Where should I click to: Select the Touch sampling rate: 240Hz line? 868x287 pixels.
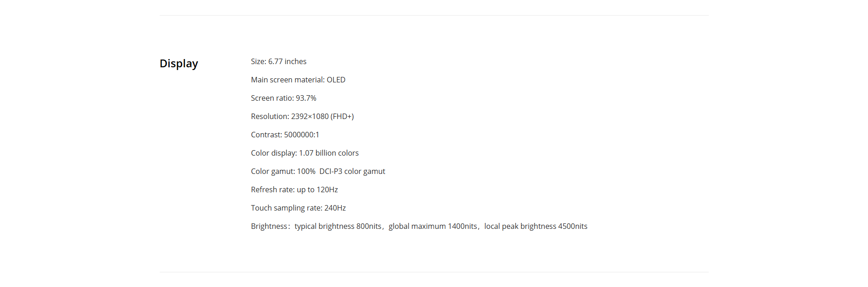[298, 208]
